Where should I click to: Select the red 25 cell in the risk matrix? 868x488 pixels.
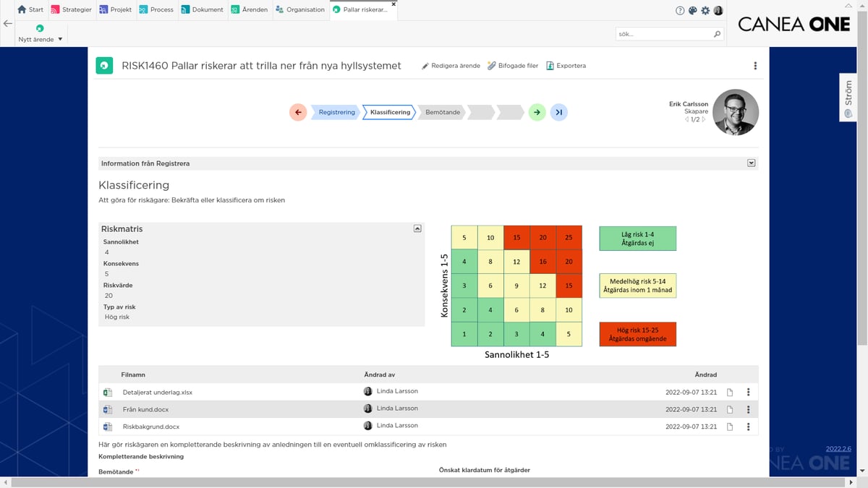(x=569, y=238)
